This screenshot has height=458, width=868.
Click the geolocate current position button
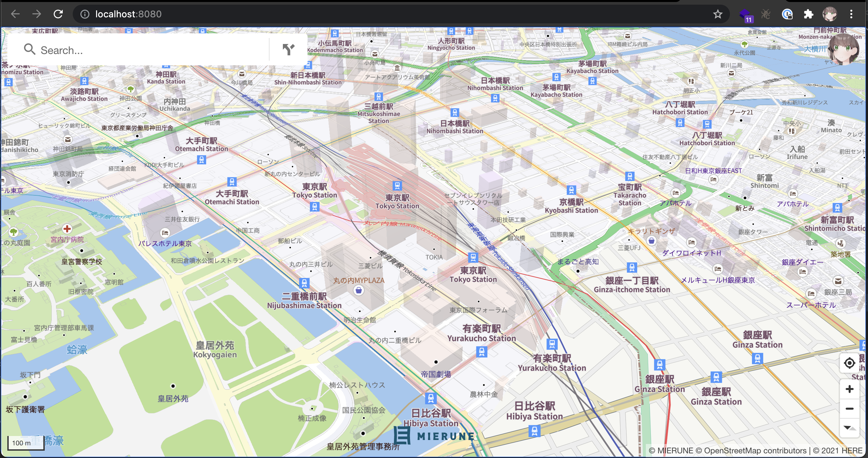(849, 363)
